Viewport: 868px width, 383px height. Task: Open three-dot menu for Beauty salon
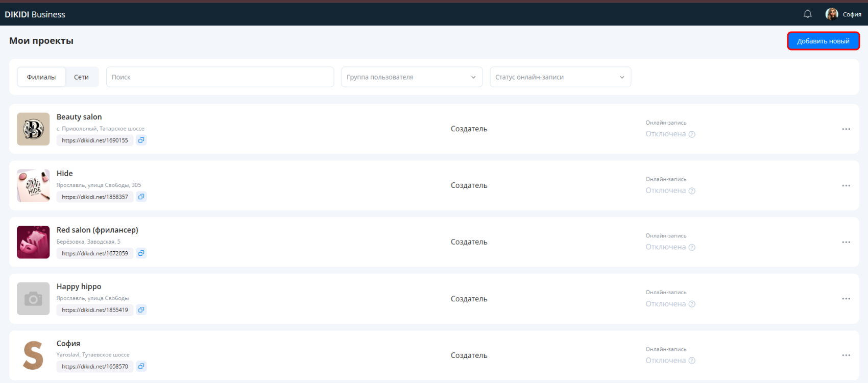[x=846, y=129]
